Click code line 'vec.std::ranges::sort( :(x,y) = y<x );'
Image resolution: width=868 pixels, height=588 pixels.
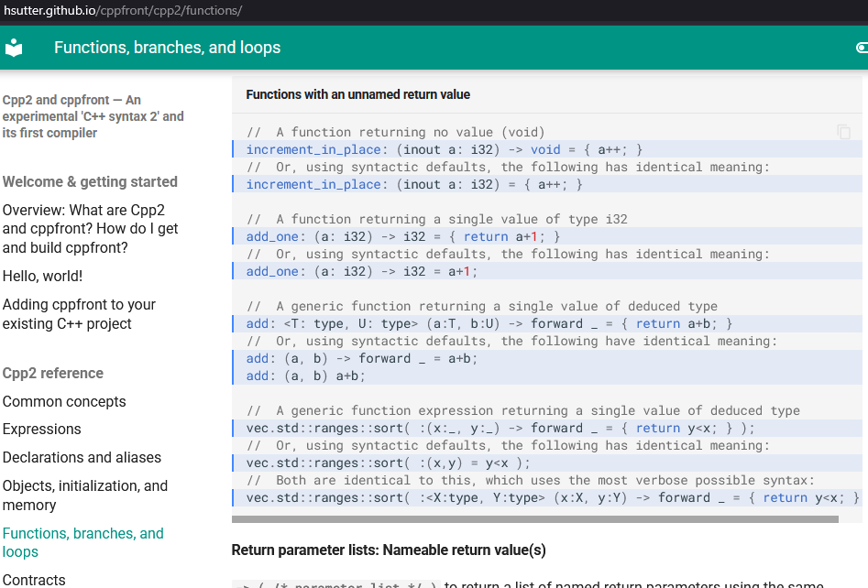coord(388,463)
